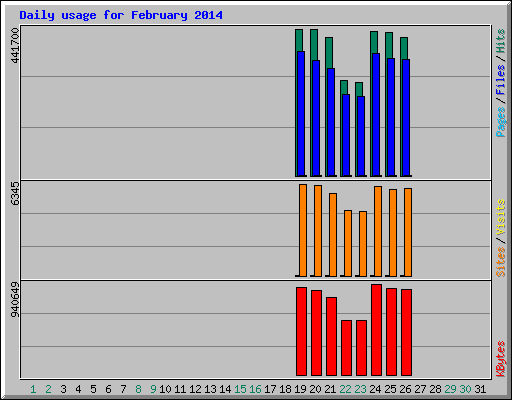Click day label 1 on the axis
The image size is (512, 400).
(33, 389)
